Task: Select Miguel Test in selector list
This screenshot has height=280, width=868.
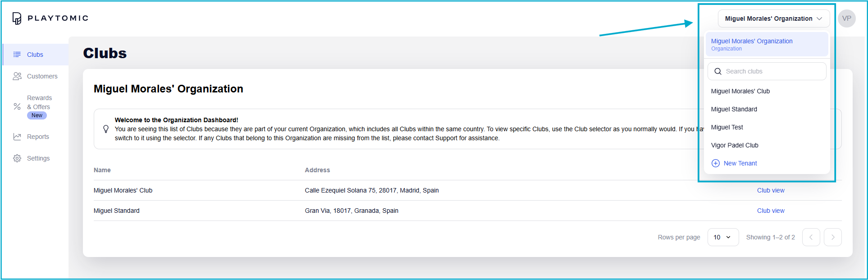Action: (767, 127)
